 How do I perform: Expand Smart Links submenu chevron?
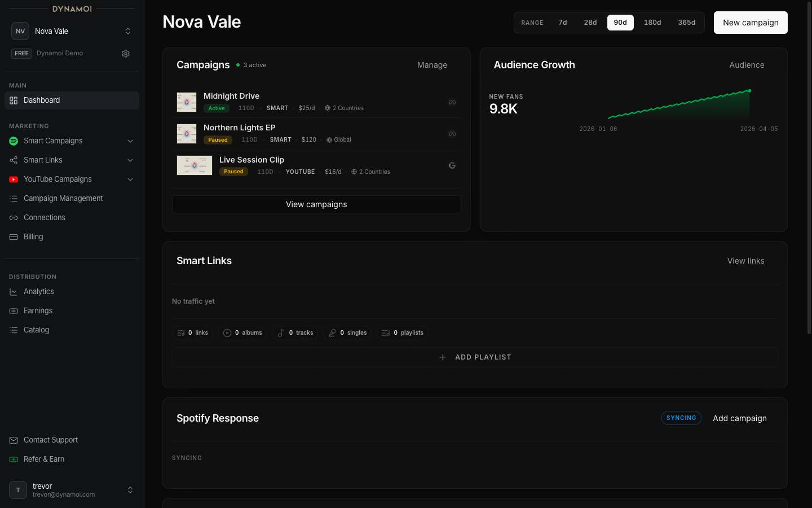coord(130,160)
